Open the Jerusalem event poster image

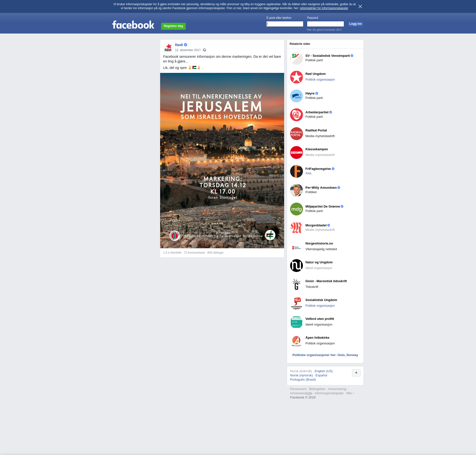222,160
